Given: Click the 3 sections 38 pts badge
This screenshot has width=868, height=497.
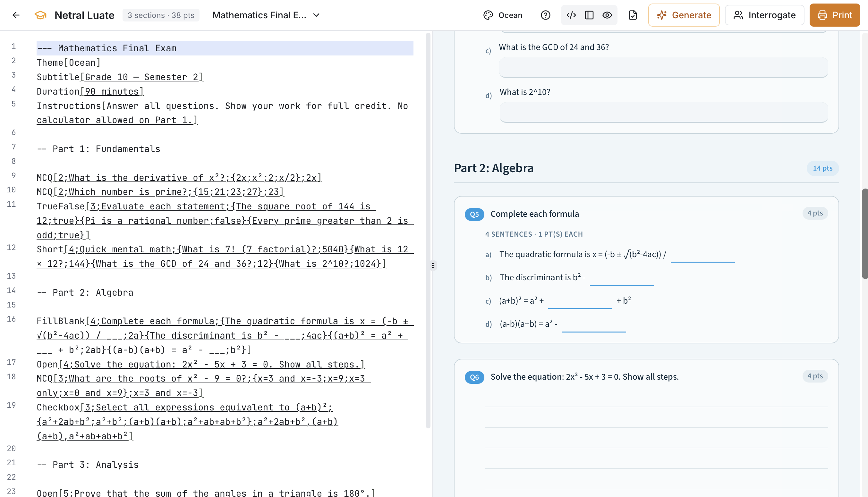Looking at the screenshot, I should click(x=161, y=15).
